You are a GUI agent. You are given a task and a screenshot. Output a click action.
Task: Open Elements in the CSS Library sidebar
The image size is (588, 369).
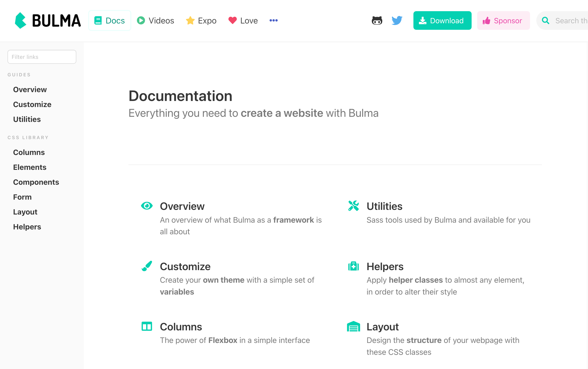point(30,167)
